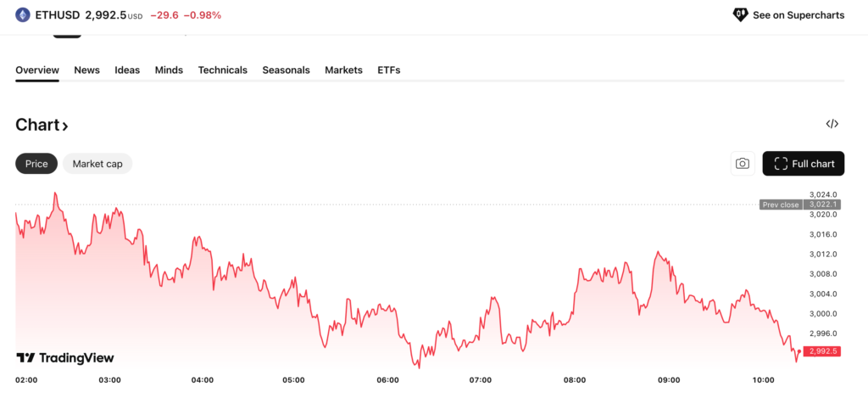Click the red last-price dot on chart
Image resolution: width=868 pixels, height=398 pixels.
point(799,350)
